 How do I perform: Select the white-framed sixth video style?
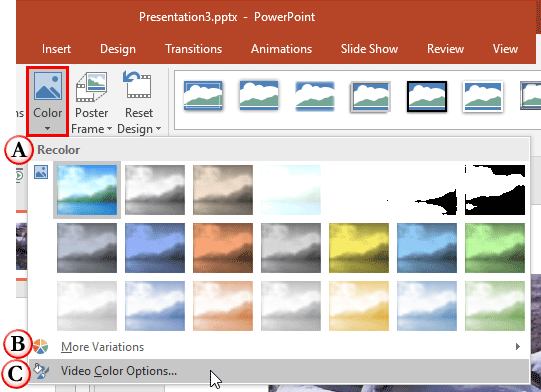pos(483,96)
